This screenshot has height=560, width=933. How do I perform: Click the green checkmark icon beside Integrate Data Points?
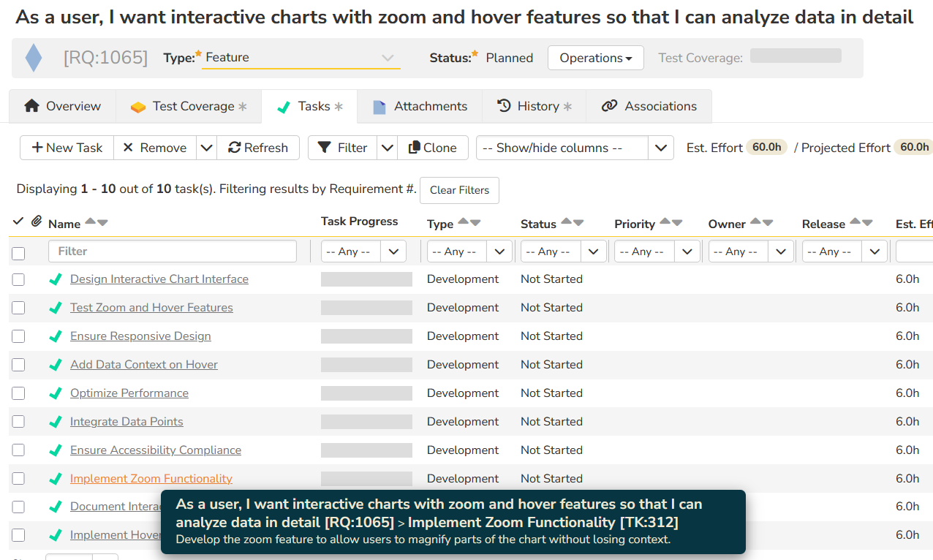click(55, 422)
